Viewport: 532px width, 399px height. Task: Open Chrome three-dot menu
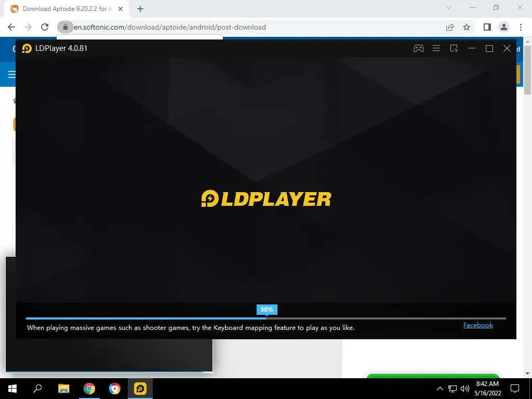521,27
